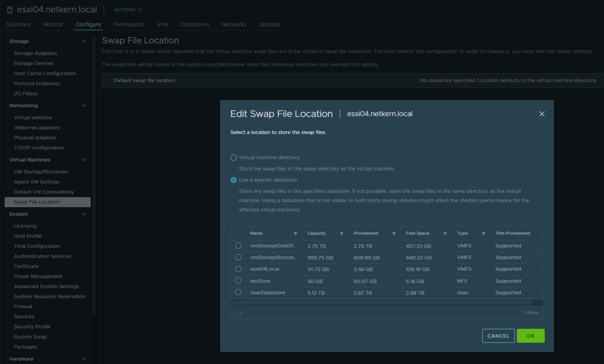Select the Virtual machine directory option
Image resolution: width=604 pixels, height=364 pixels.
pos(234,157)
